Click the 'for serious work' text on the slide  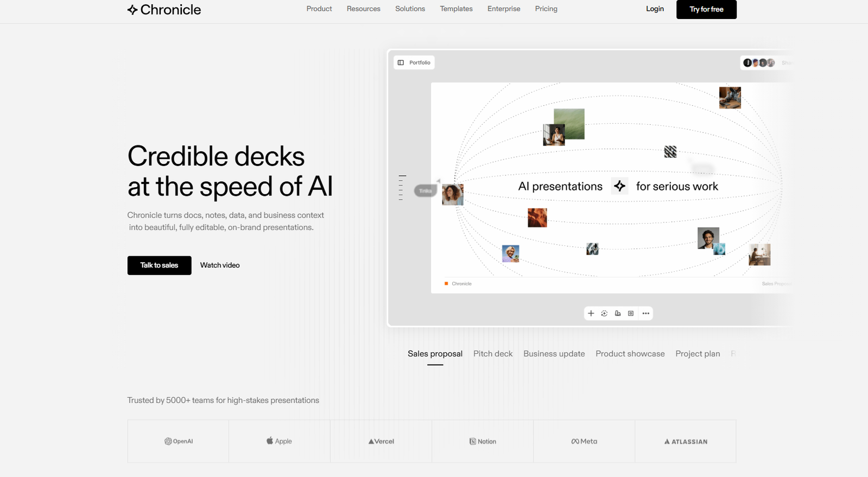pos(677,186)
